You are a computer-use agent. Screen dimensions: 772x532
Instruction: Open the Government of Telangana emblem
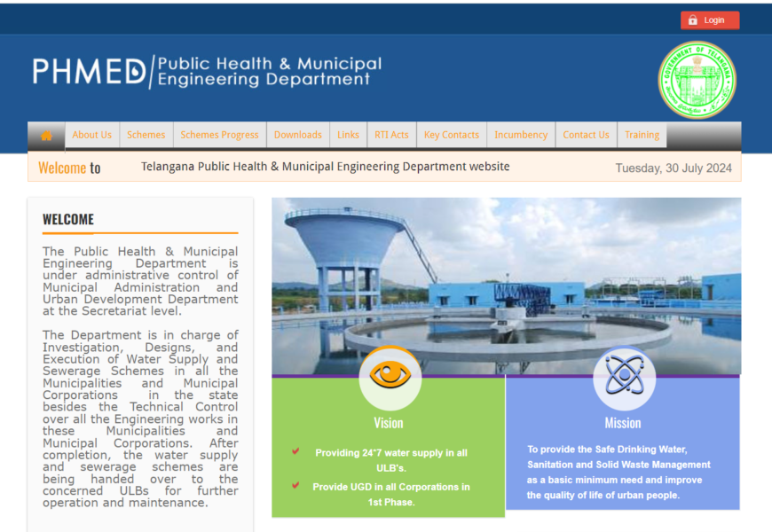[x=697, y=80]
